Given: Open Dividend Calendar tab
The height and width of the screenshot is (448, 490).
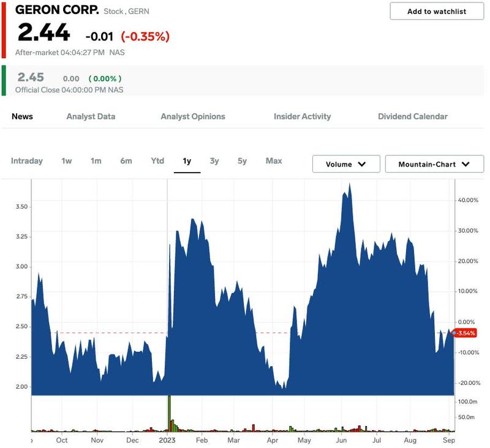Looking at the screenshot, I should (413, 116).
